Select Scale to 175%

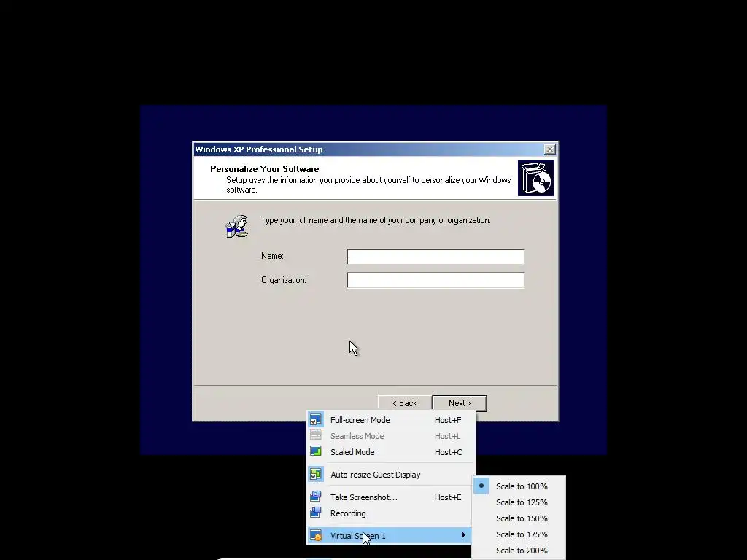coord(519,534)
